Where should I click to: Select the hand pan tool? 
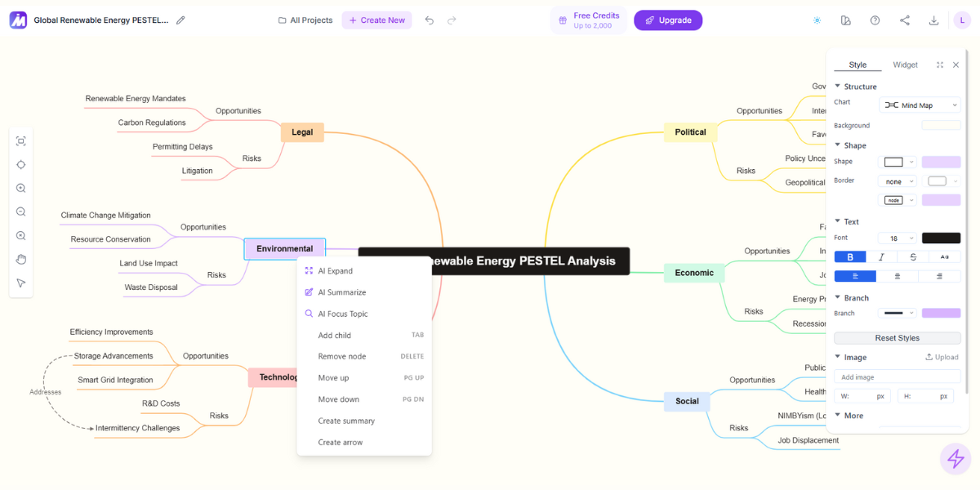click(21, 259)
